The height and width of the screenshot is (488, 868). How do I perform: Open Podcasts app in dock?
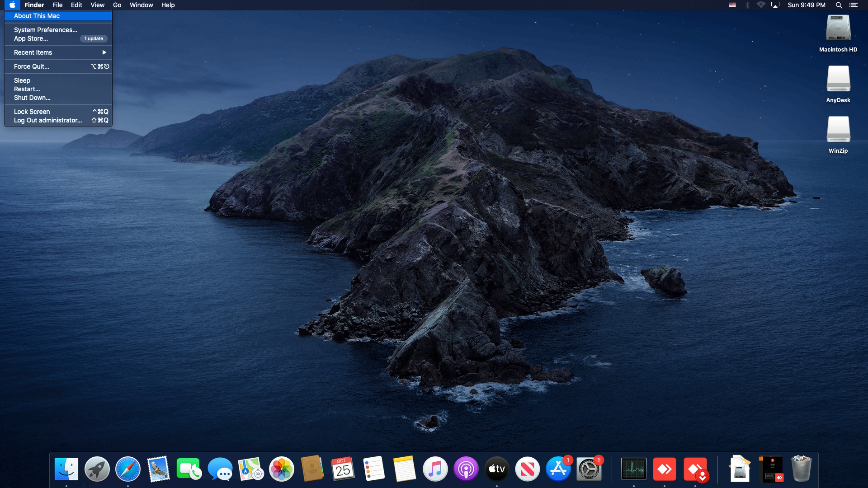click(x=466, y=469)
